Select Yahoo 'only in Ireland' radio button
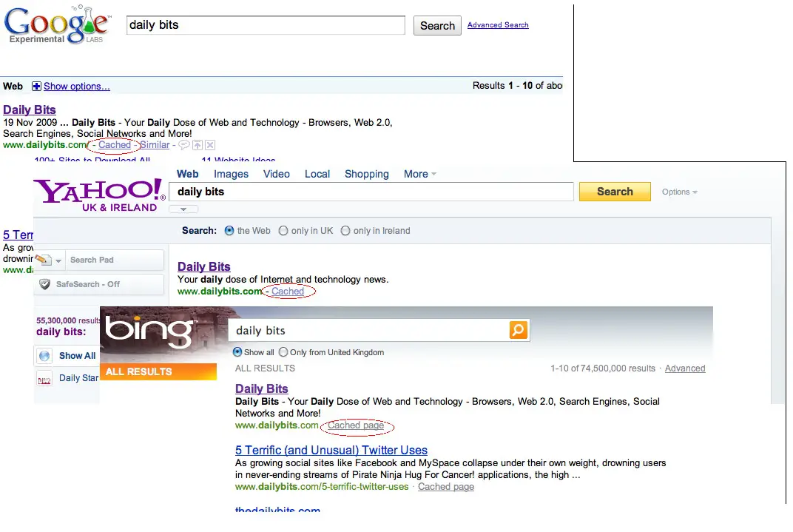Image resolution: width=793 pixels, height=532 pixels. click(345, 231)
